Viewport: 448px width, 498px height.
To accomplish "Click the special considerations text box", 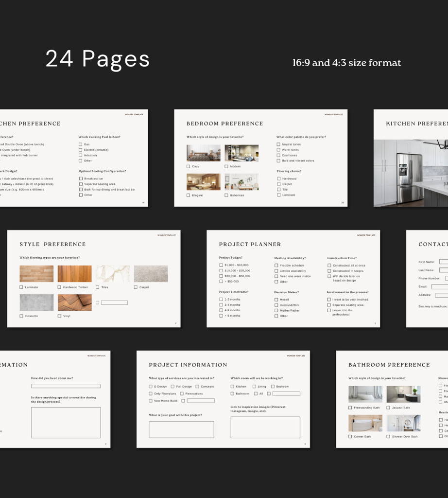I will click(66, 423).
